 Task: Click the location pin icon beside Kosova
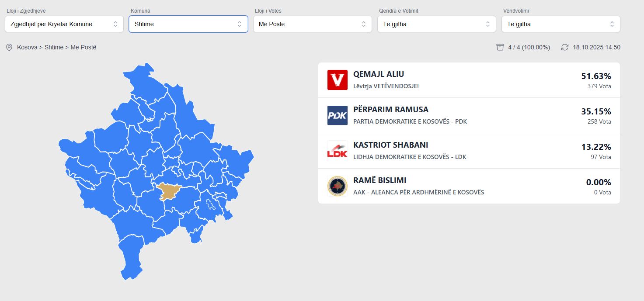click(9, 47)
